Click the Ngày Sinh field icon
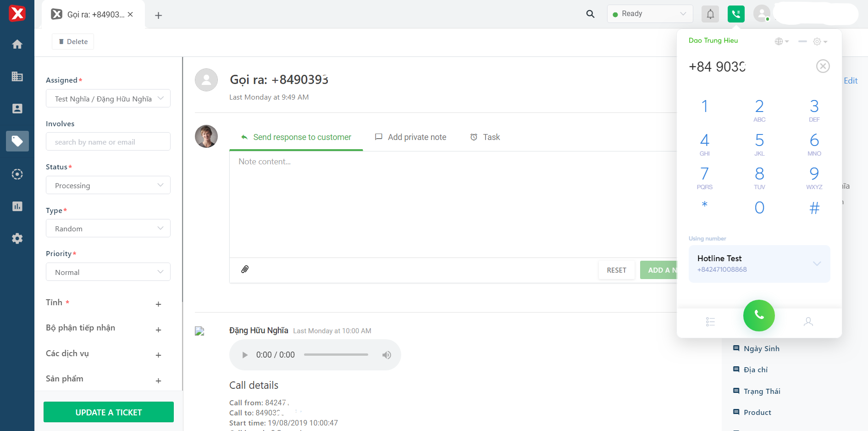This screenshot has width=868, height=431. [x=736, y=348]
